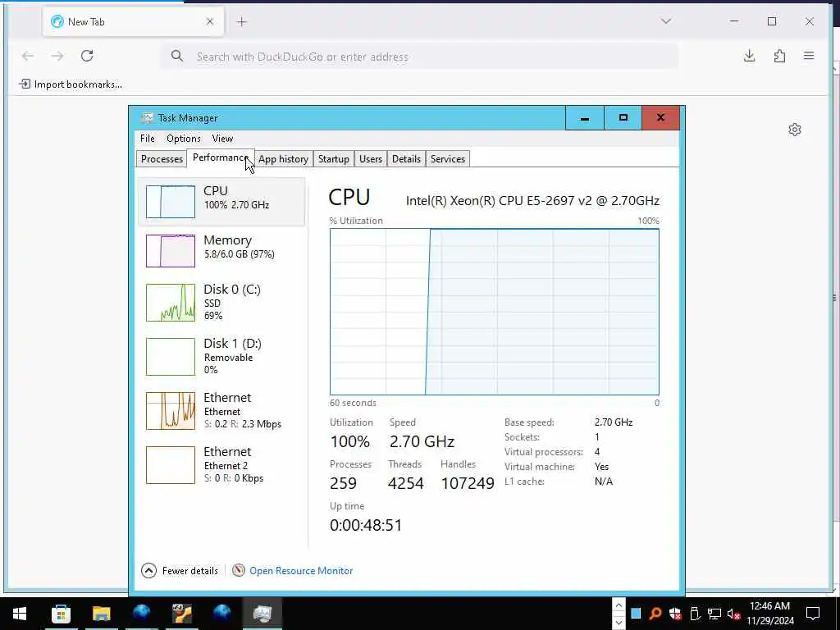Click the browser forward arrow
Image resolution: width=840 pixels, height=630 pixels.
tap(57, 56)
